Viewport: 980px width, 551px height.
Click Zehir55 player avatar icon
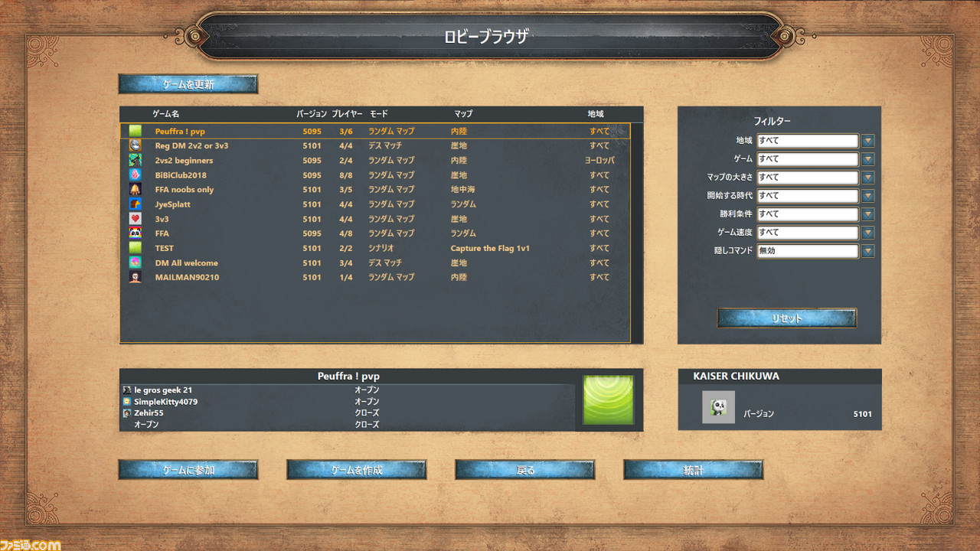127,413
